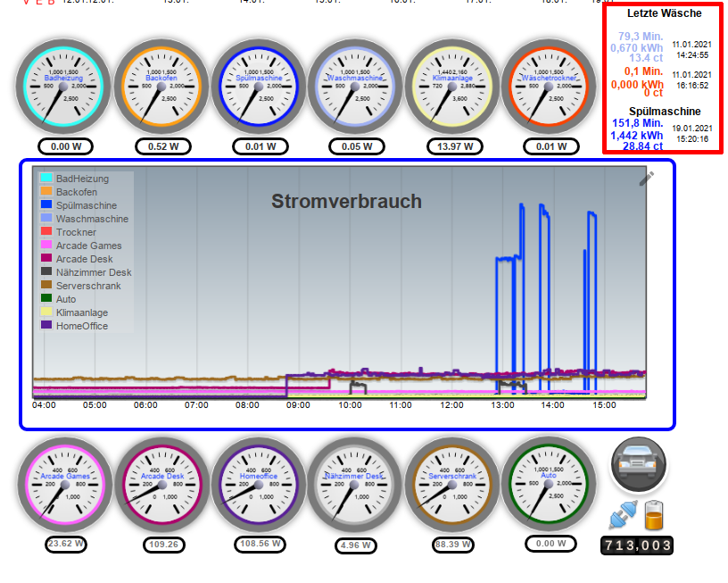Click the '109.26' Arcade Desk readout
728x583 pixels.
click(164, 545)
